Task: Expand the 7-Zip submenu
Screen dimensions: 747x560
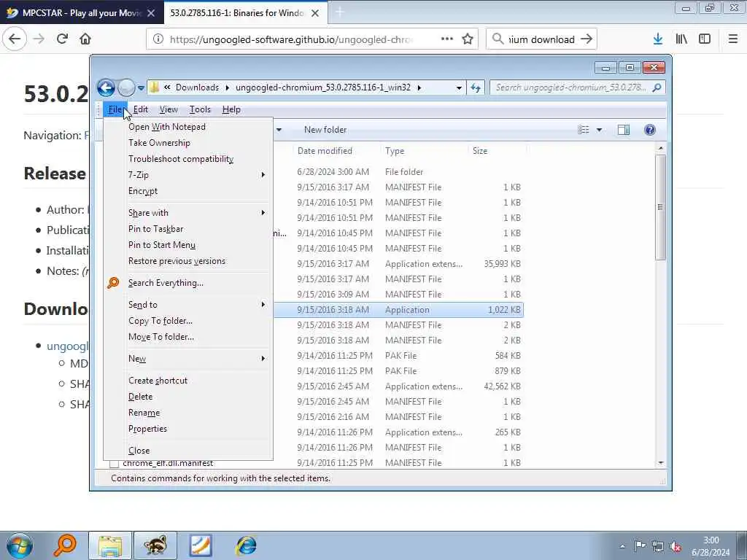Action: (263, 175)
